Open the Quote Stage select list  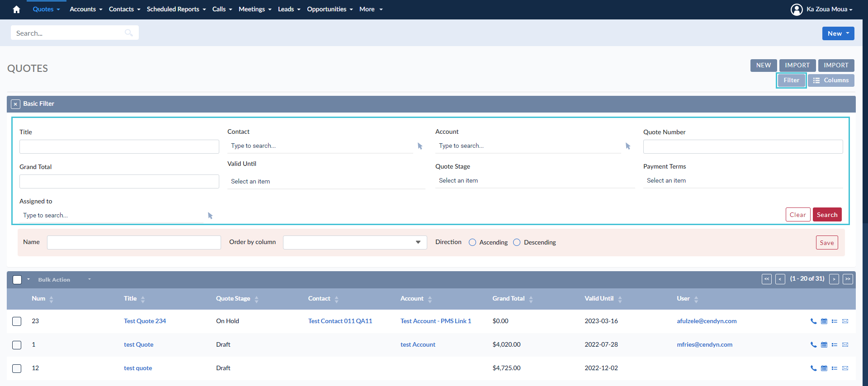click(535, 180)
